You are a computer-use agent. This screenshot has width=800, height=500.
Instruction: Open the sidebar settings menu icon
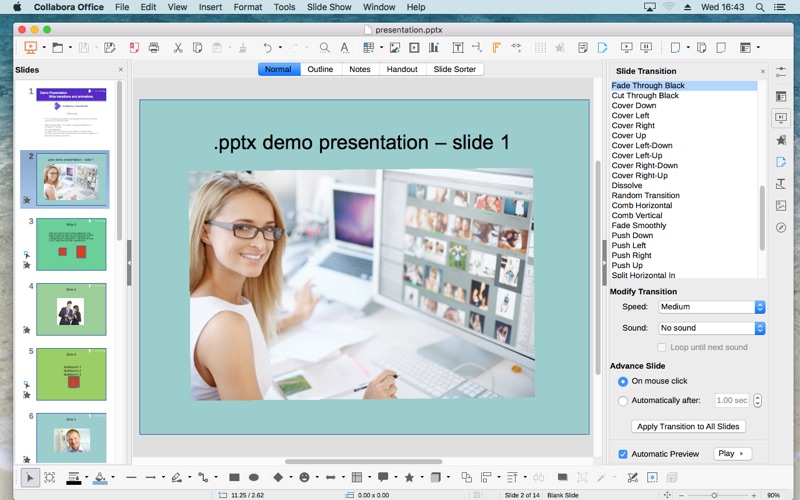click(x=781, y=72)
